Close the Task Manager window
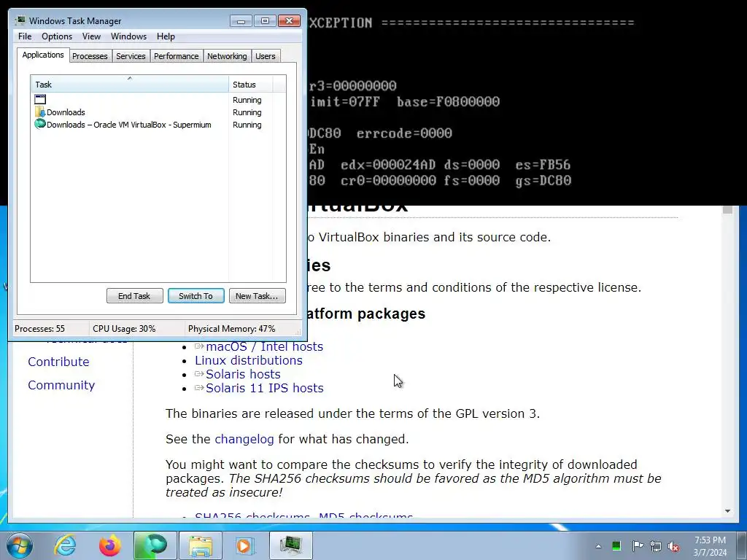The image size is (747, 560). point(289,21)
